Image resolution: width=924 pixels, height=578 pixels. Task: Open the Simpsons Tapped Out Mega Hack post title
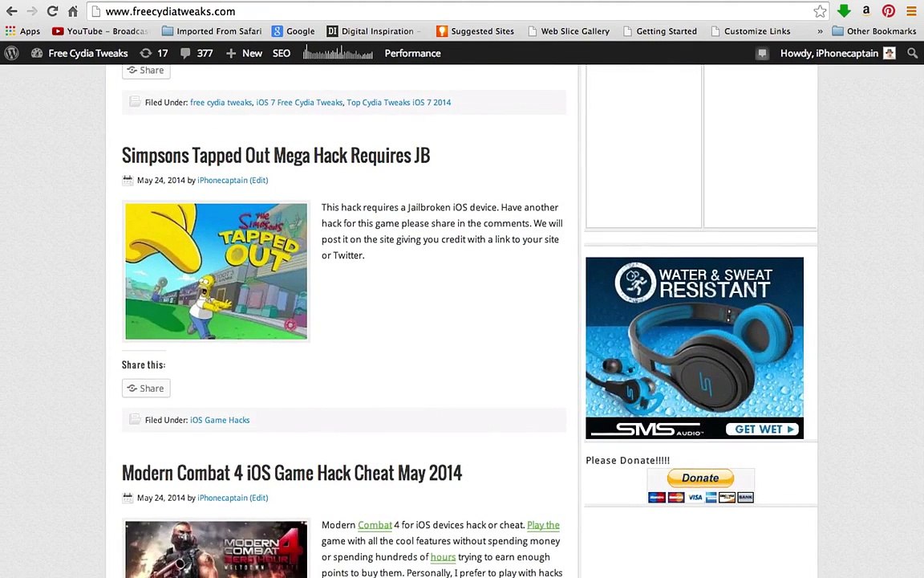(x=276, y=156)
